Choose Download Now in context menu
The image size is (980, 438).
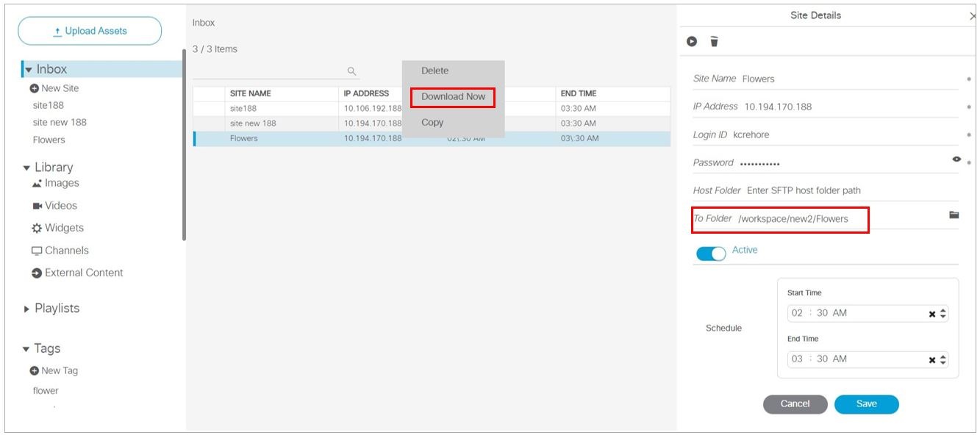point(453,97)
